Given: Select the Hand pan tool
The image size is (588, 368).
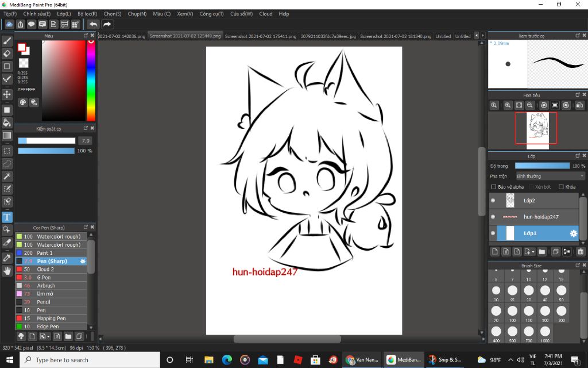Looking at the screenshot, I should (x=7, y=271).
